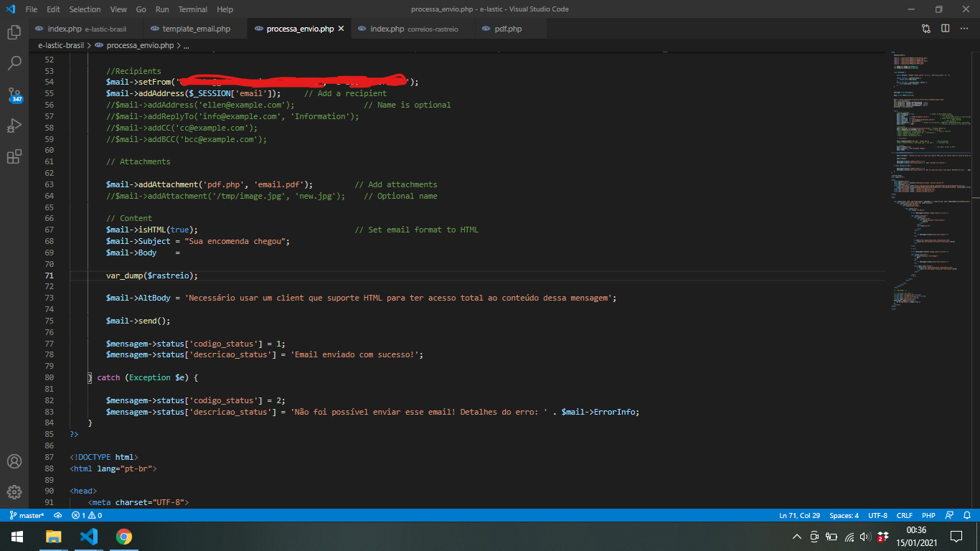
Task: Click the <!DOCTYPE html> line
Action: 103,457
